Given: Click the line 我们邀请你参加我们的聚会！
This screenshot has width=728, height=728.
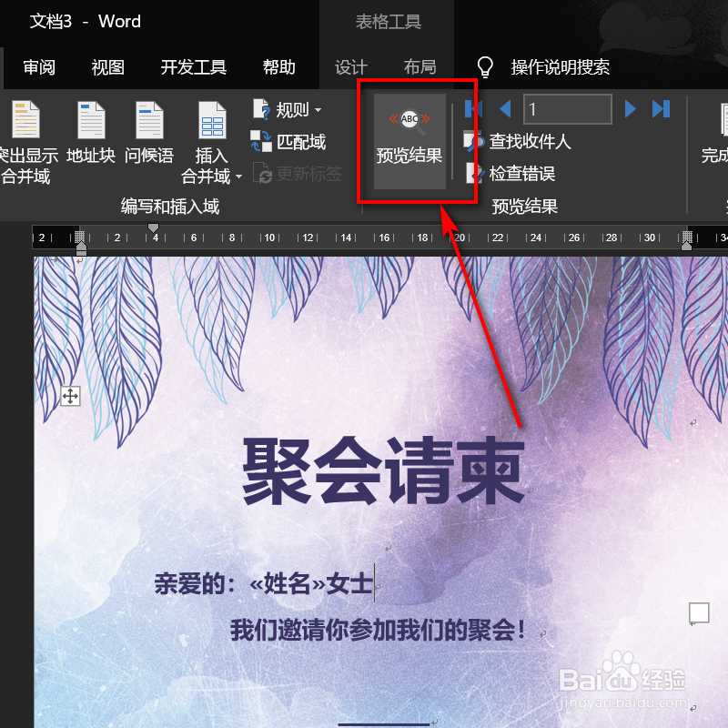Looking at the screenshot, I should [378, 631].
